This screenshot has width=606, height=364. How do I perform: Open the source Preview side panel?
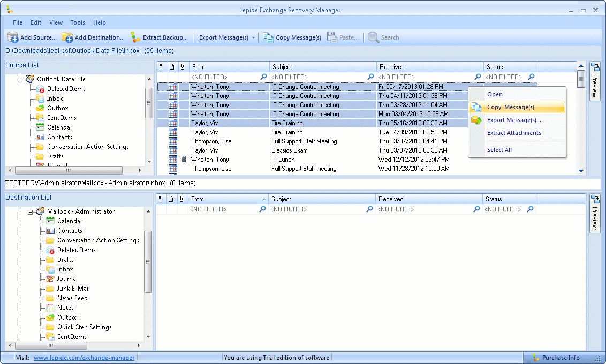pos(594,81)
